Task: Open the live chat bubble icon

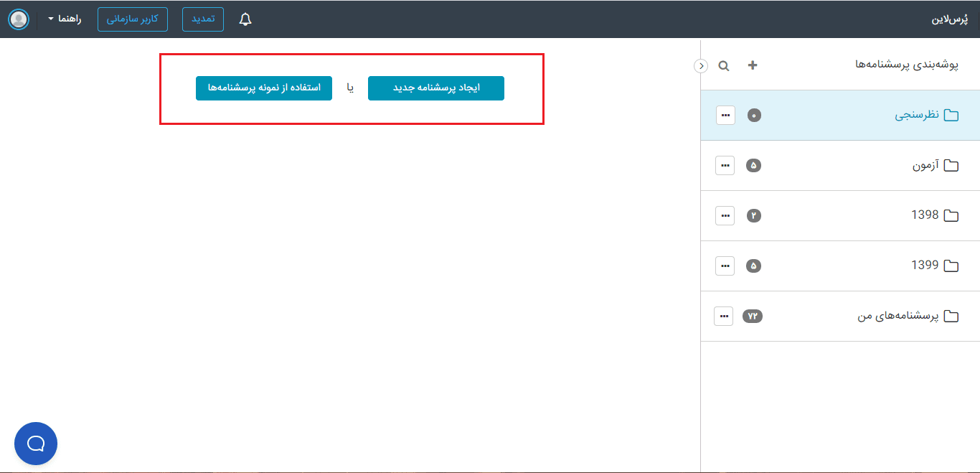Action: coord(36,444)
